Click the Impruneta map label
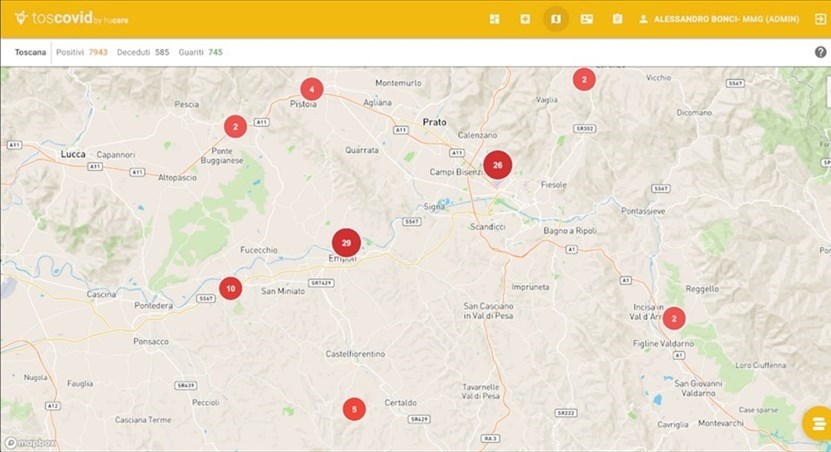Viewport: 831px width, 452px height. click(x=530, y=287)
